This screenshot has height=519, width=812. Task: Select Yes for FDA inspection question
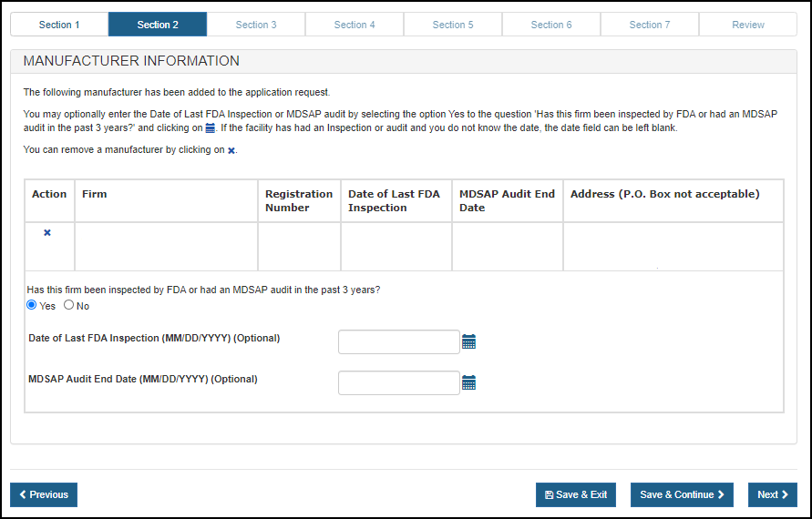coord(32,305)
